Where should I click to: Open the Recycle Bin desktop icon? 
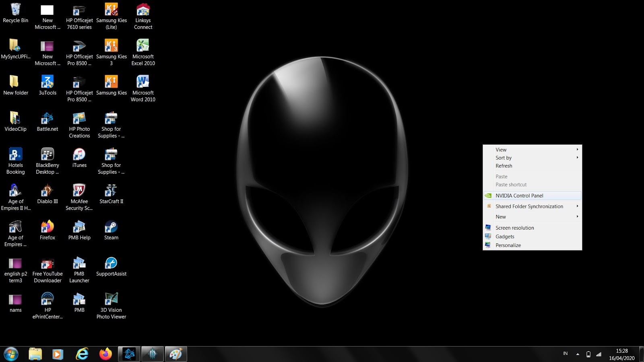15,13
